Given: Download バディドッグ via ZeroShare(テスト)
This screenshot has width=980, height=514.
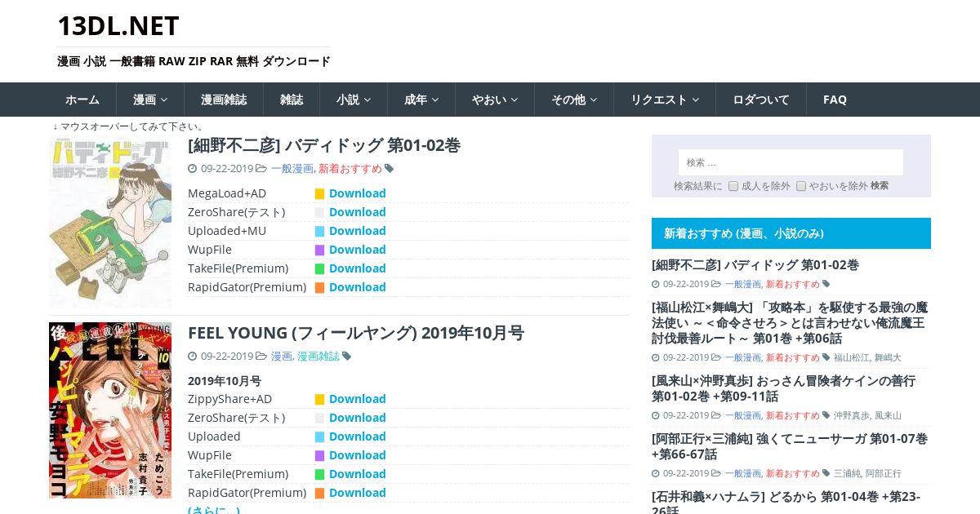Looking at the screenshot, I should pos(358,212).
